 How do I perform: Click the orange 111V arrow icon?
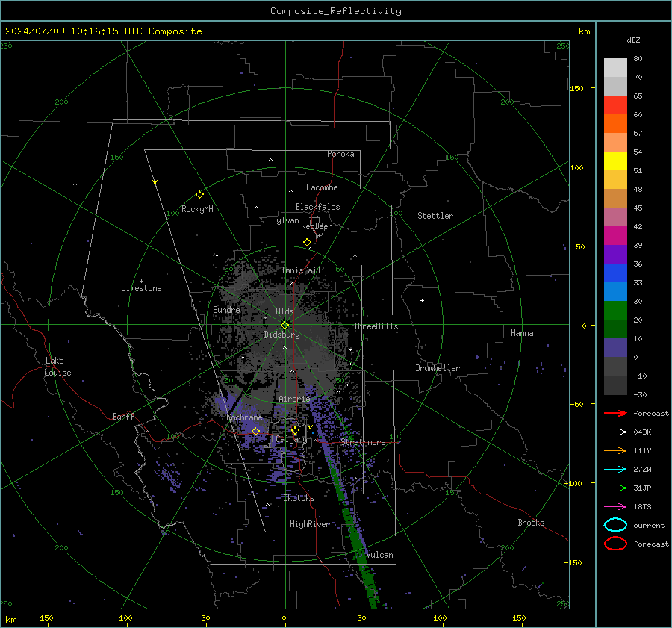[615, 450]
